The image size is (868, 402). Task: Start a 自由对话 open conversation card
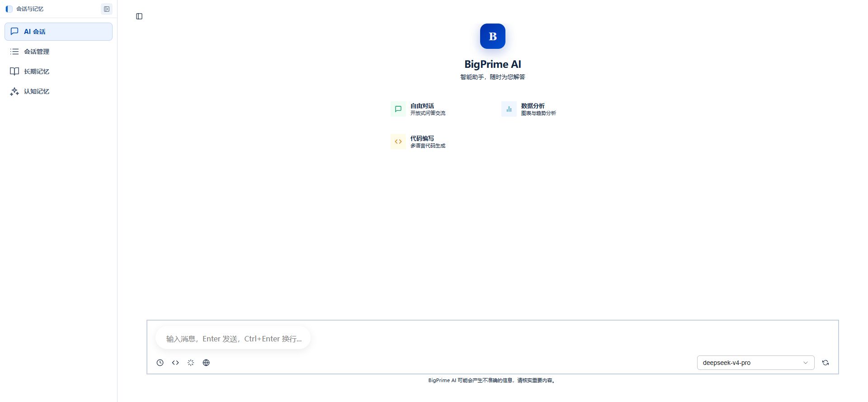(437, 109)
